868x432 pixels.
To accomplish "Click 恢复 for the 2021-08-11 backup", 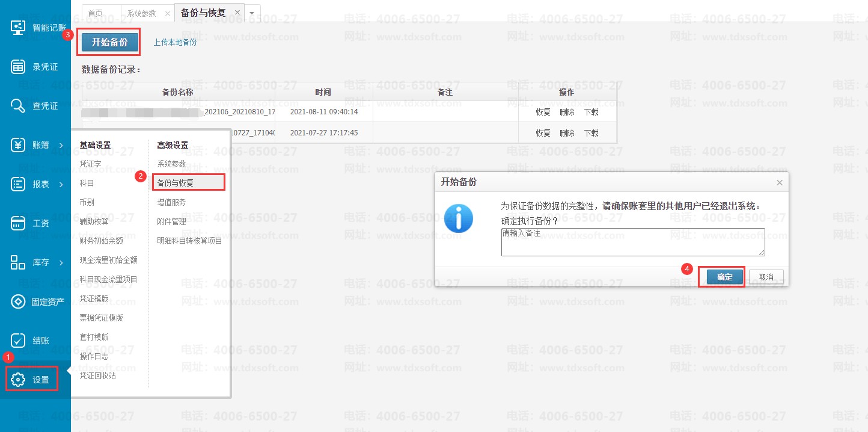I will pyautogui.click(x=543, y=112).
